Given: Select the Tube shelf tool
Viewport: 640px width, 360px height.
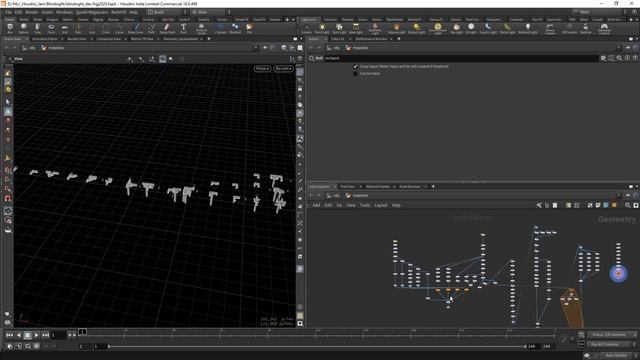Looking at the screenshot, I should pyautogui.click(x=37, y=29).
